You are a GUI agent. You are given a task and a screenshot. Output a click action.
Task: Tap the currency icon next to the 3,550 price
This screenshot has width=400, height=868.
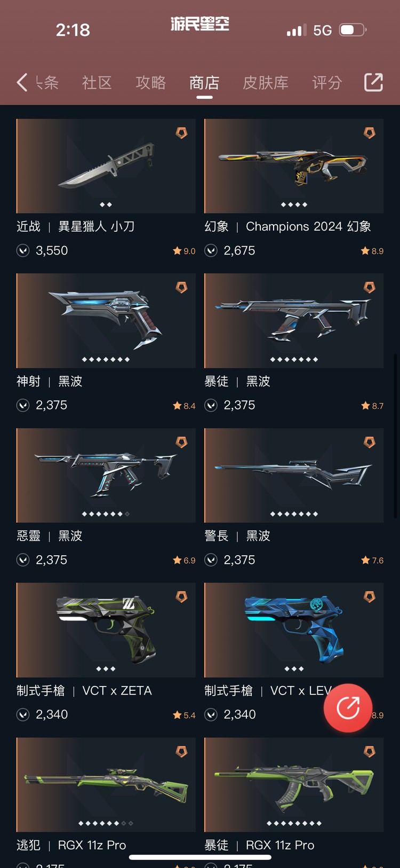(23, 250)
